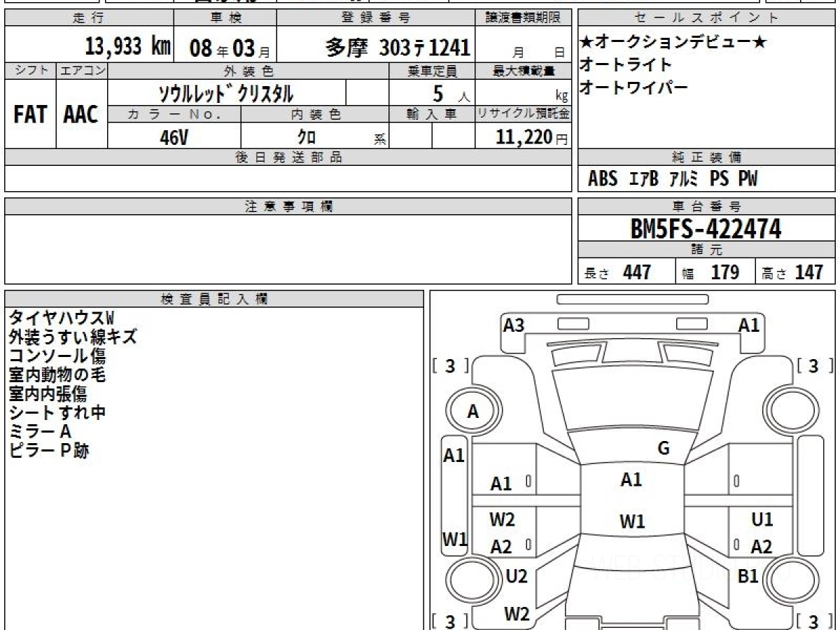Click the note ピラーP跡

click(49, 450)
